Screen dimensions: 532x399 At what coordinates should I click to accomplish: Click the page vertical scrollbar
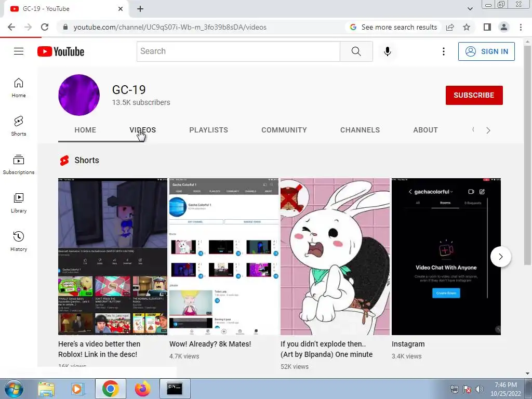(x=527, y=155)
